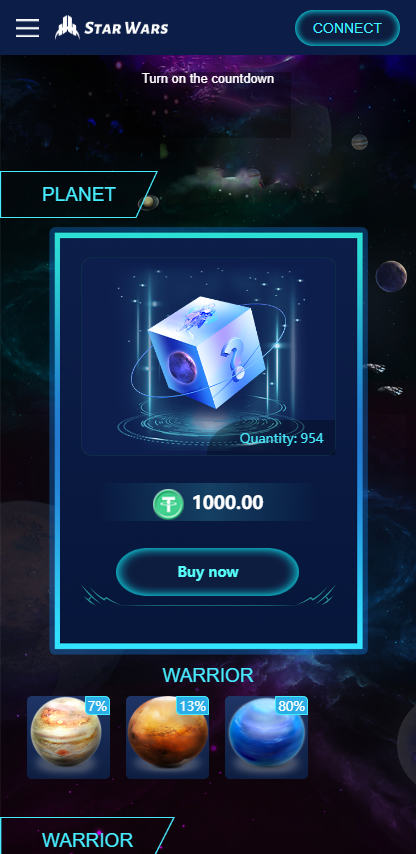Screen dimensions: 416x854
Task: Select the PLANET section tab
Action: 78,194
